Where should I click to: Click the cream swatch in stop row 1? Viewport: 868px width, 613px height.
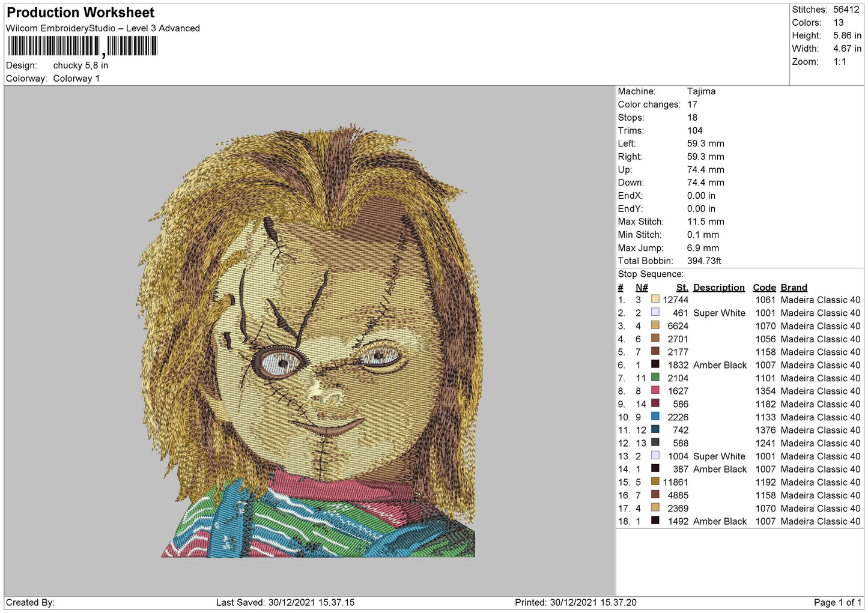click(x=655, y=299)
